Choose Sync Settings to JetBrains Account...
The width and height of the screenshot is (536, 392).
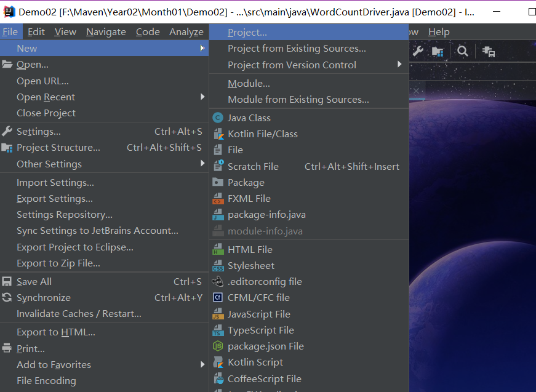[x=104, y=231]
